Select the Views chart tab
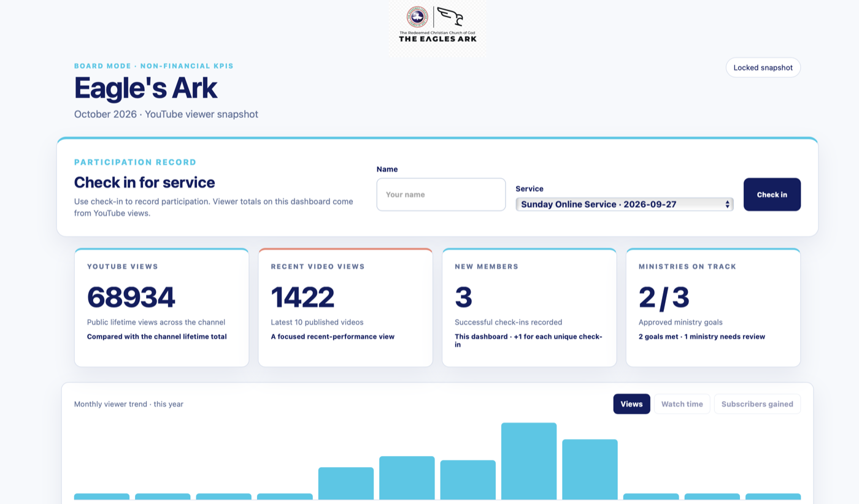The height and width of the screenshot is (504, 859). click(631, 404)
